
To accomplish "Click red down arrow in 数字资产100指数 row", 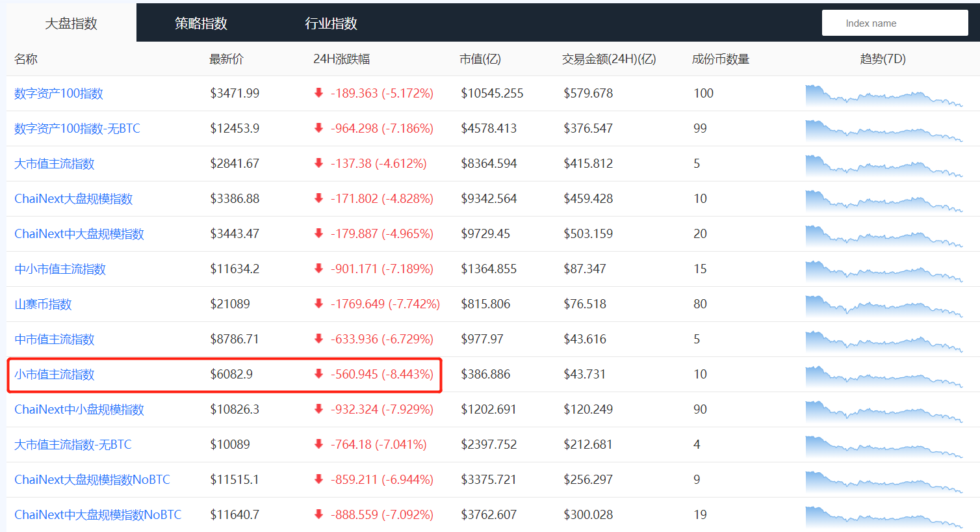I will (318, 93).
